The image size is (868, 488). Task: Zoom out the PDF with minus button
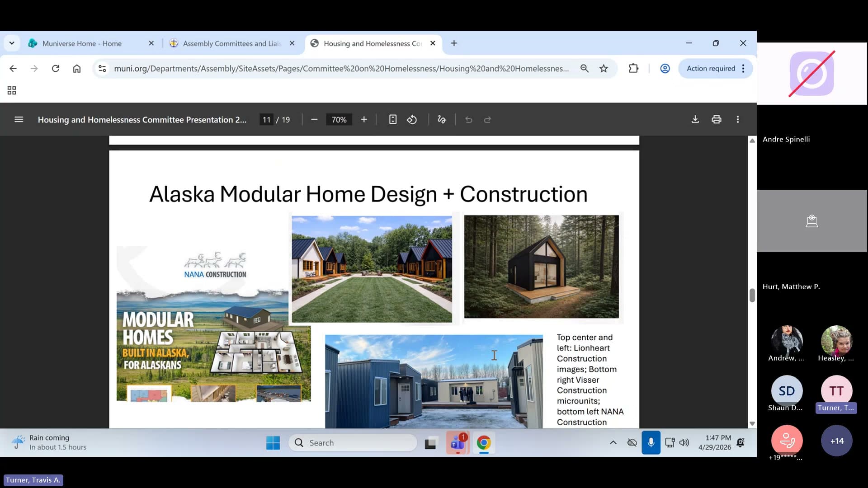click(x=314, y=120)
